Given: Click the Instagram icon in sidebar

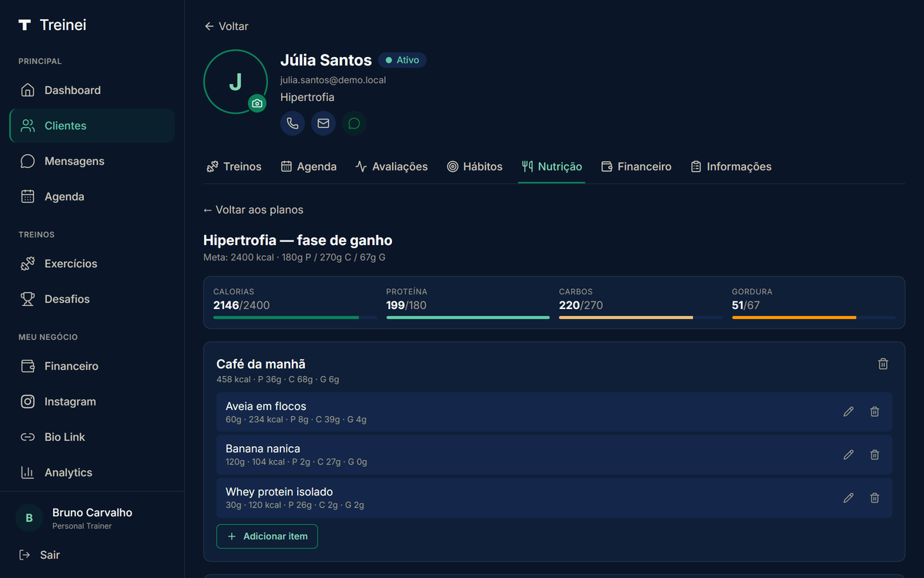Looking at the screenshot, I should (28, 402).
